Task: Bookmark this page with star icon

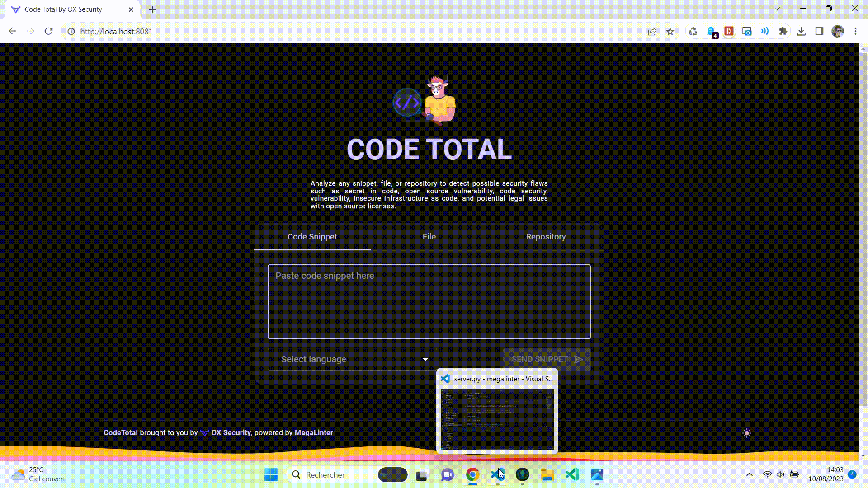Action: click(670, 32)
